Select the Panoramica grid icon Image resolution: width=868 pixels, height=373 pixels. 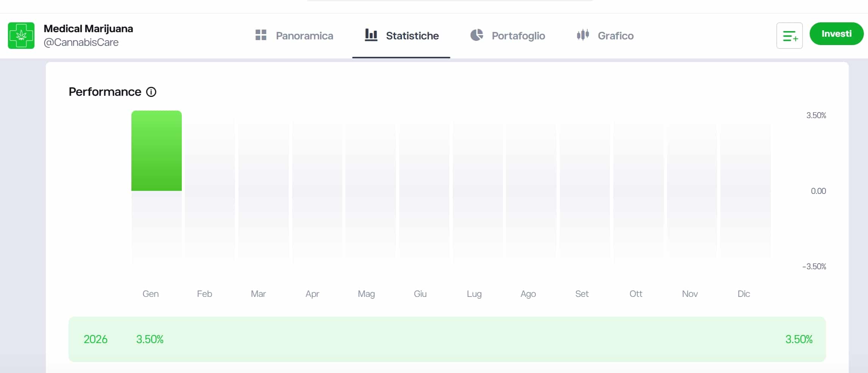coord(261,35)
